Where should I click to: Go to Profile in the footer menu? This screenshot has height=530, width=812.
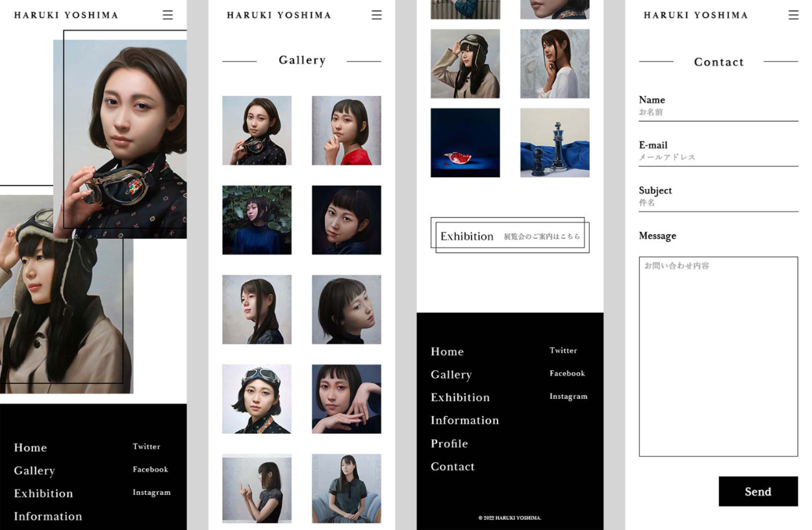(x=449, y=444)
